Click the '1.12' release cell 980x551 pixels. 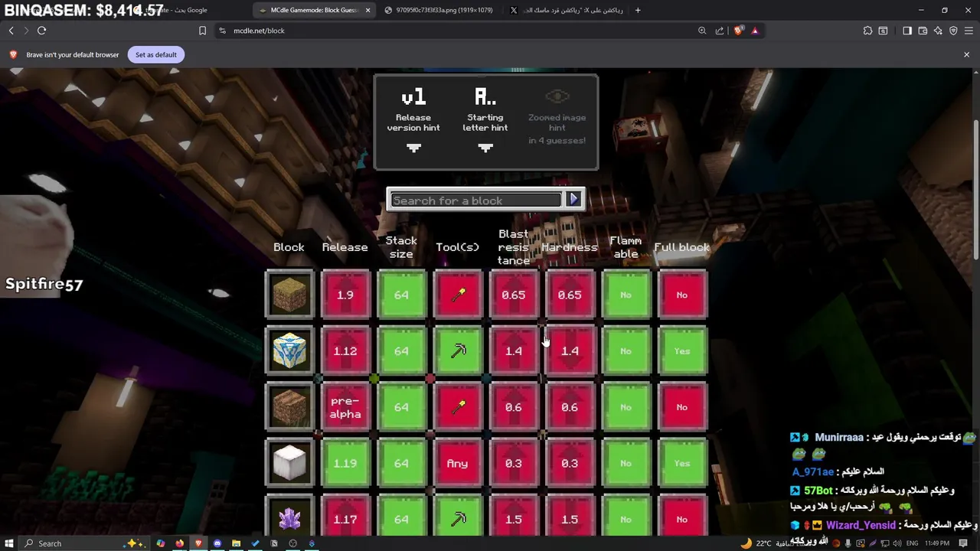point(345,350)
